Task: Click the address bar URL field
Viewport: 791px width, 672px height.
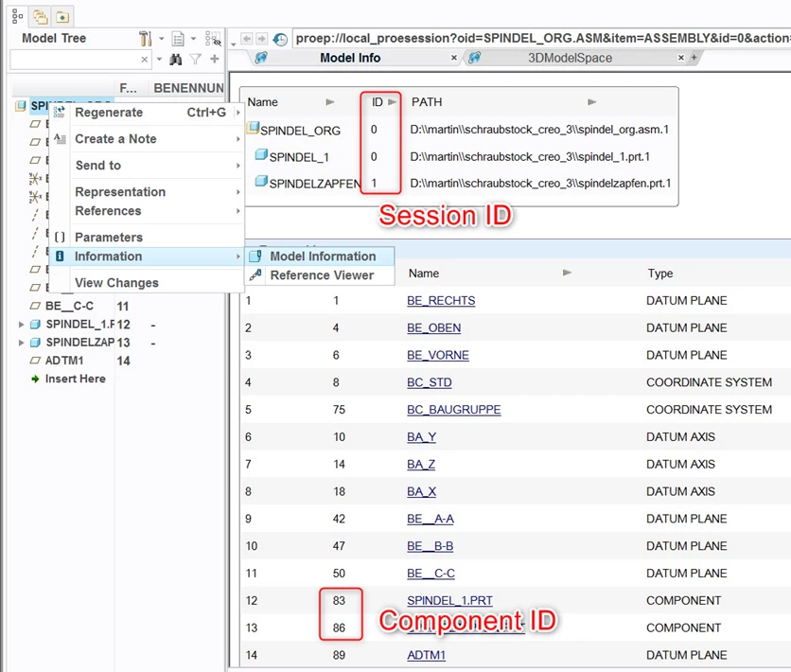Action: (x=541, y=39)
